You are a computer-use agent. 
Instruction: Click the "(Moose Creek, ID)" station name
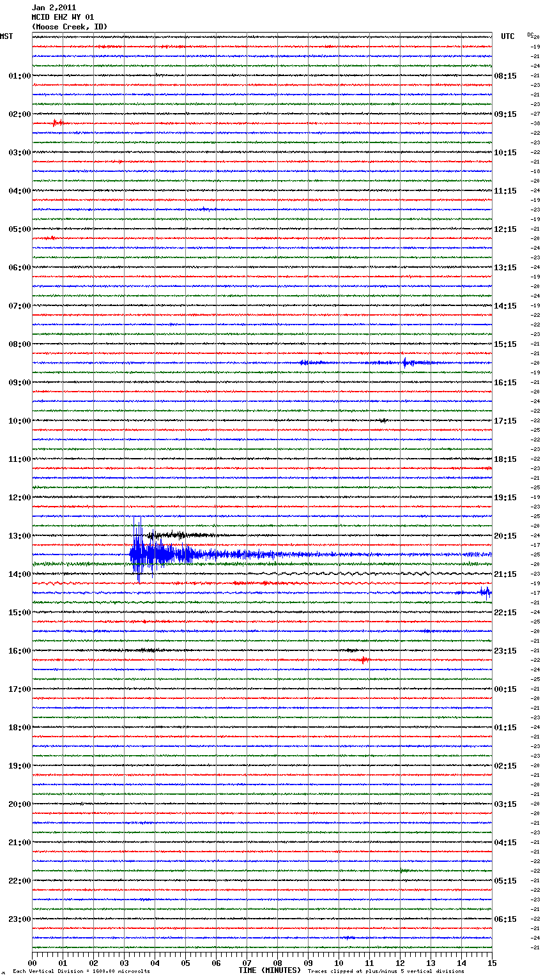pyautogui.click(x=70, y=27)
